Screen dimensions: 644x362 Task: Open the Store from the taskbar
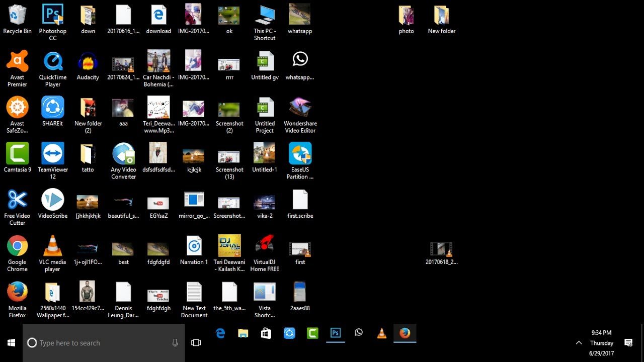[x=266, y=333]
